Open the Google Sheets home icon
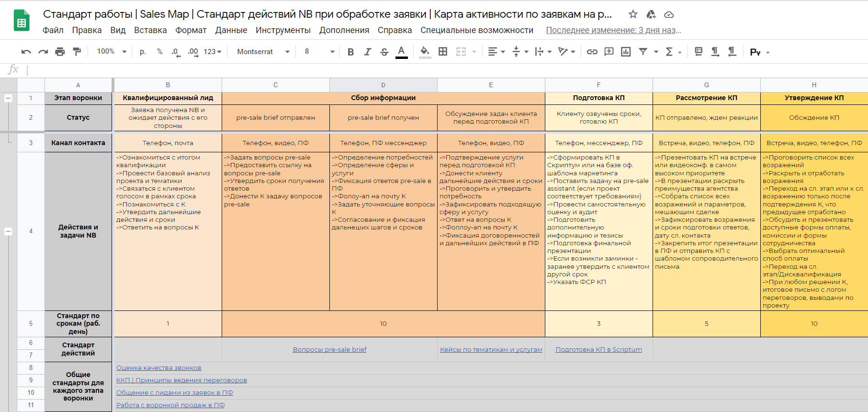868x412 pixels. tap(22, 21)
